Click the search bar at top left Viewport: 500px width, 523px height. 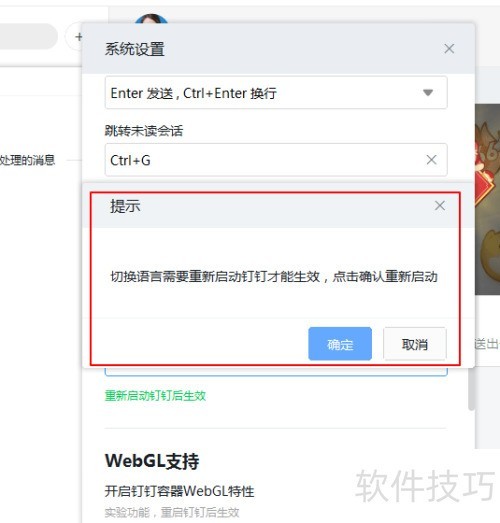coord(28,36)
